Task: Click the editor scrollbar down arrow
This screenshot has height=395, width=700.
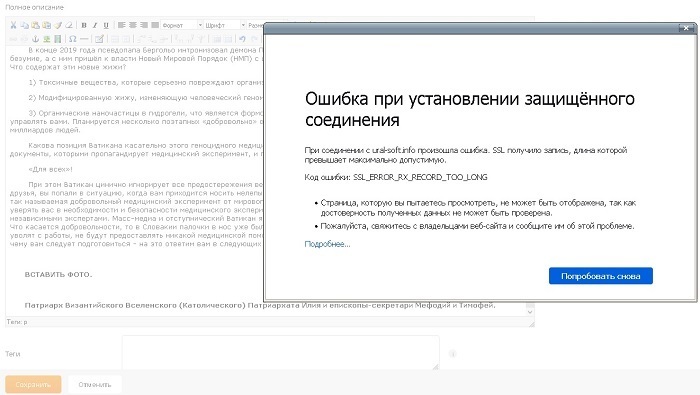Action: click(530, 312)
